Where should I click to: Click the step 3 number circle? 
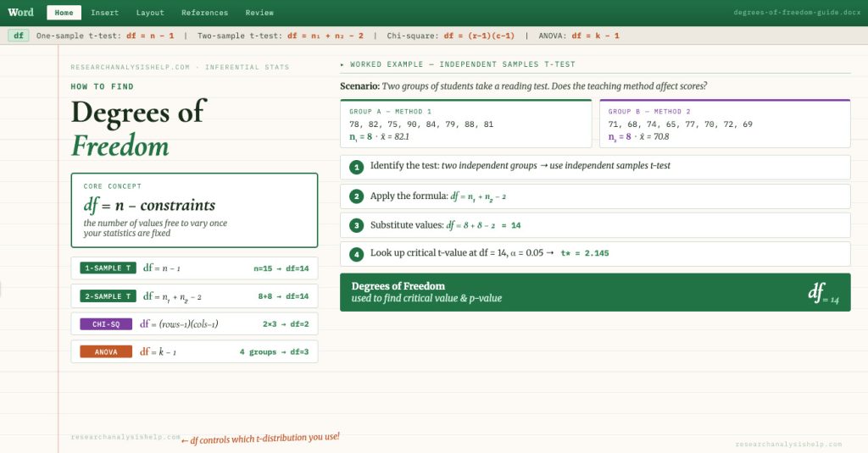357,225
